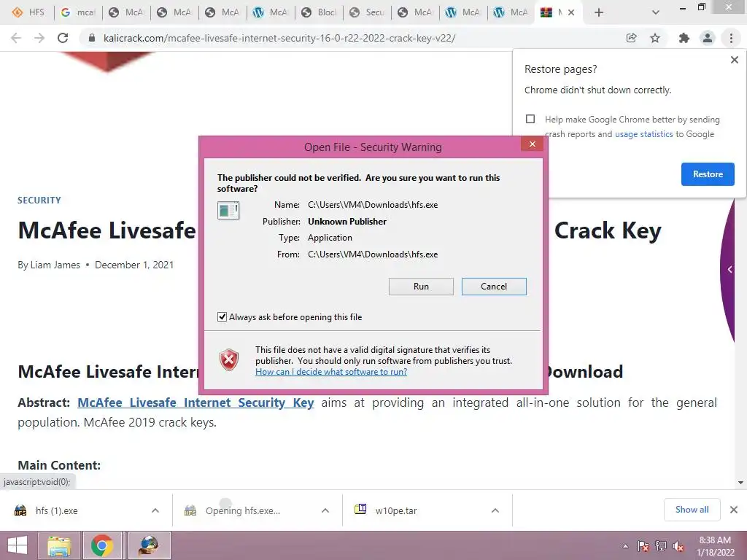Click the hfs (1).exe file icon
747x560 pixels.
(20, 511)
